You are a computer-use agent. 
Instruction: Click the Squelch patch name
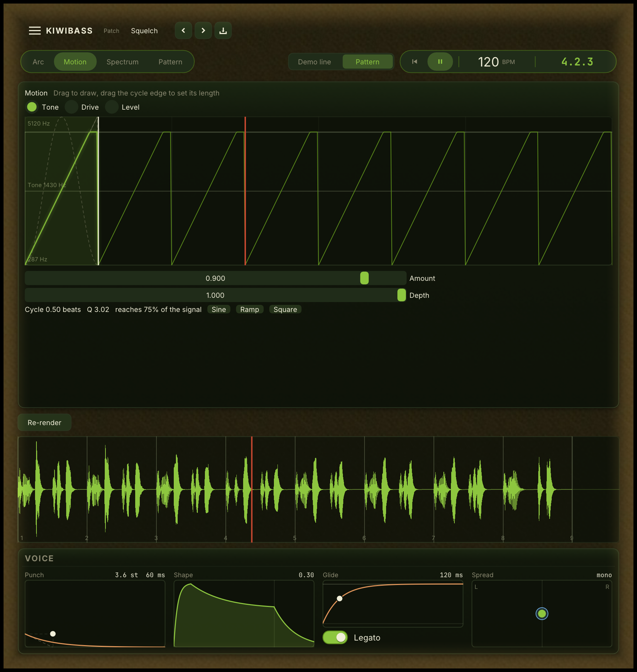click(x=144, y=31)
